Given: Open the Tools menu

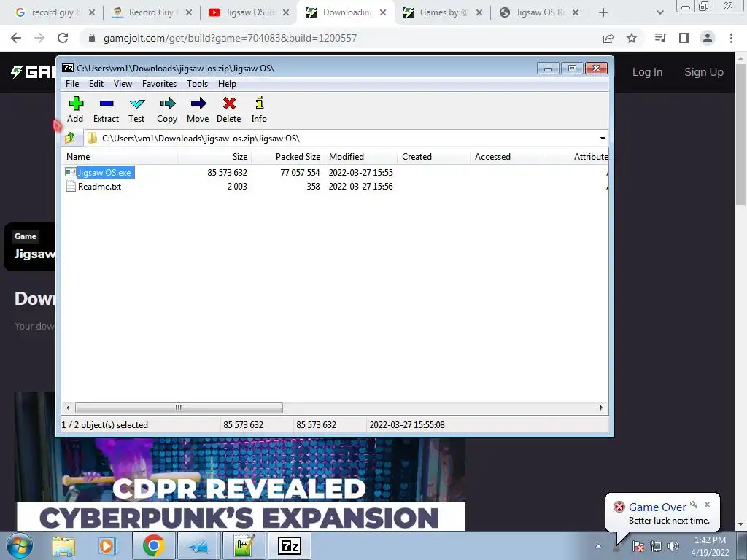Looking at the screenshot, I should [x=197, y=84].
